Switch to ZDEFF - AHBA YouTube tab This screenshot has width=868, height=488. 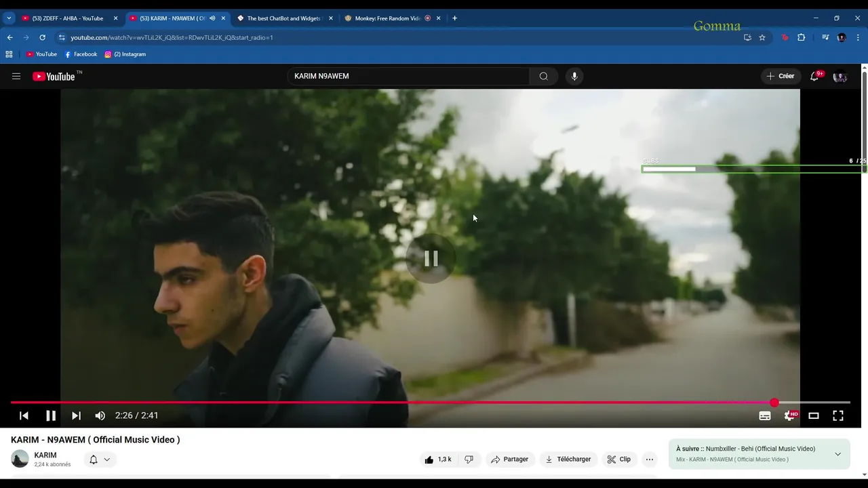pos(68,18)
